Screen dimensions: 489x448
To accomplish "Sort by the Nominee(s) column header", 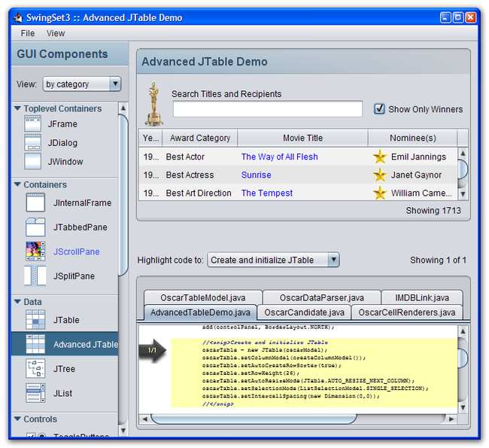I will tap(412, 138).
